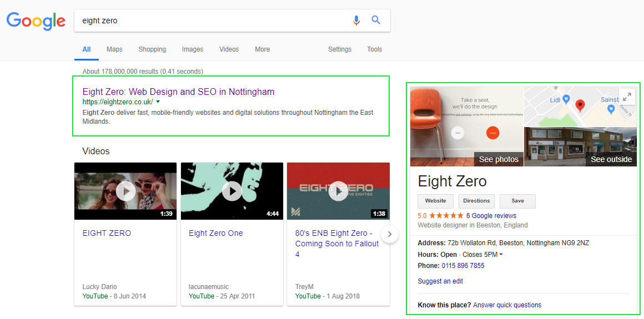Click the Eight Zero result description snippet
Screen dimensions: 644x319
click(228, 117)
